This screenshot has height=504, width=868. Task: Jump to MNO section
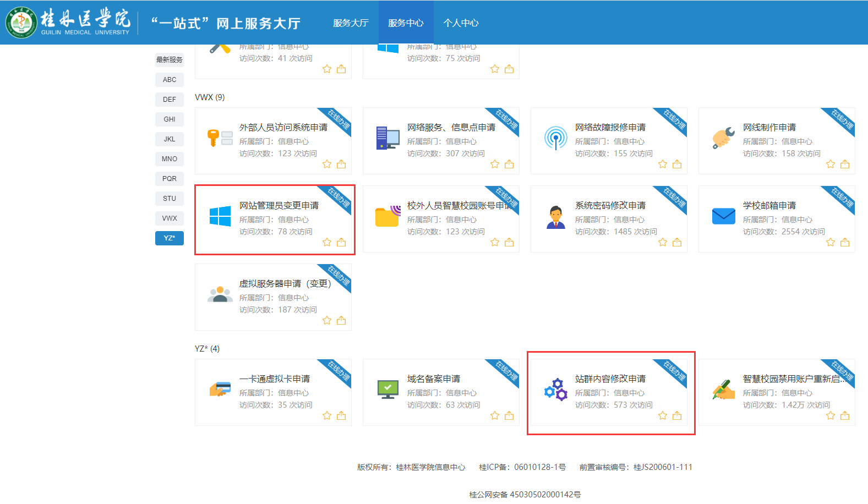tap(170, 158)
